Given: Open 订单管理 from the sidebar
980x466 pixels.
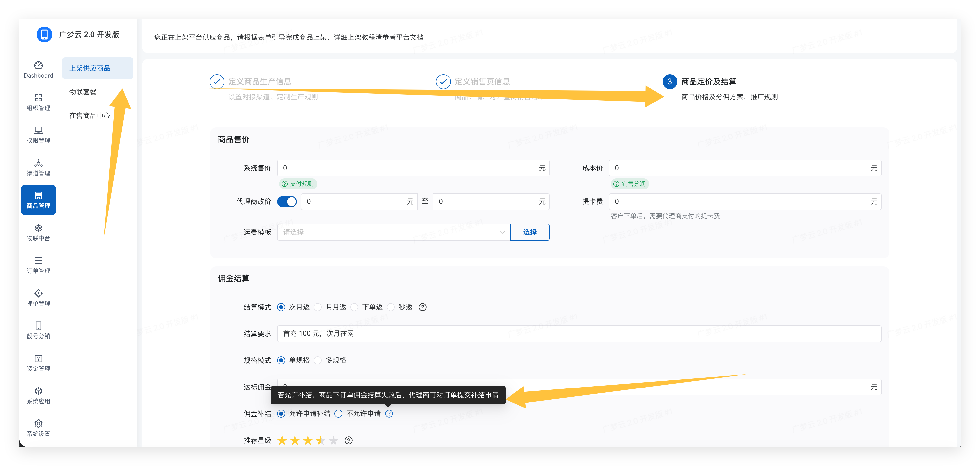Looking at the screenshot, I should [39, 265].
